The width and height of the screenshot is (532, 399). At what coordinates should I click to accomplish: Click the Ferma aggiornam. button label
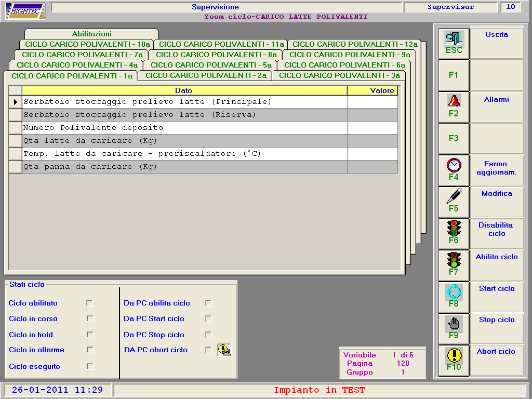(496, 168)
